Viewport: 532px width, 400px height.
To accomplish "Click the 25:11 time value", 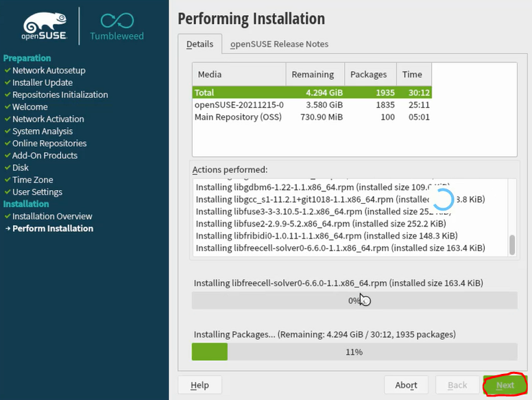I will pyautogui.click(x=419, y=105).
